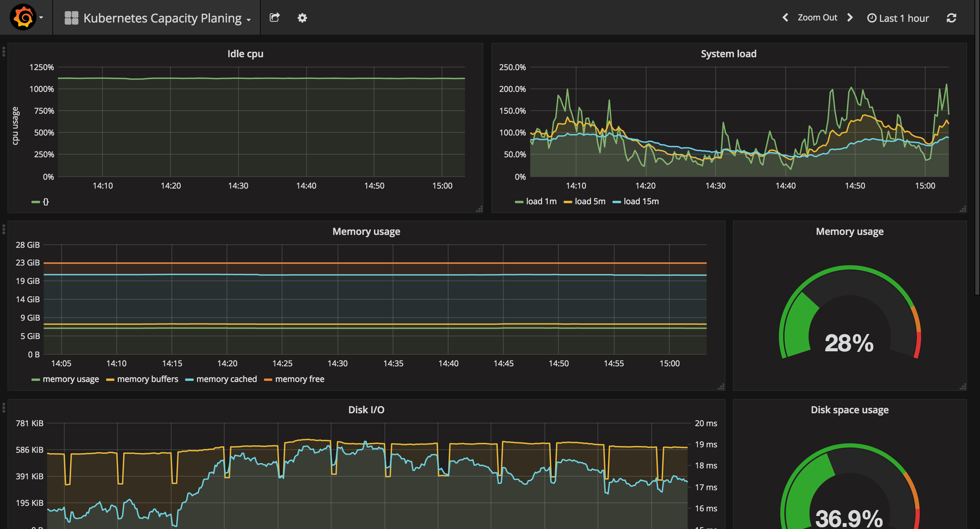Click the 20 ms label on Disk I/O axis
980x529 pixels.
click(706, 423)
